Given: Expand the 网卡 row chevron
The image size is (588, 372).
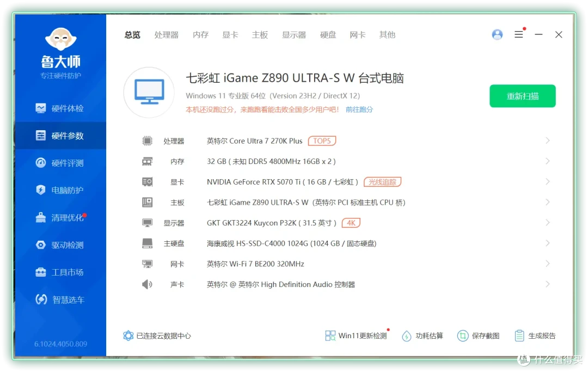Looking at the screenshot, I should click(x=548, y=264).
